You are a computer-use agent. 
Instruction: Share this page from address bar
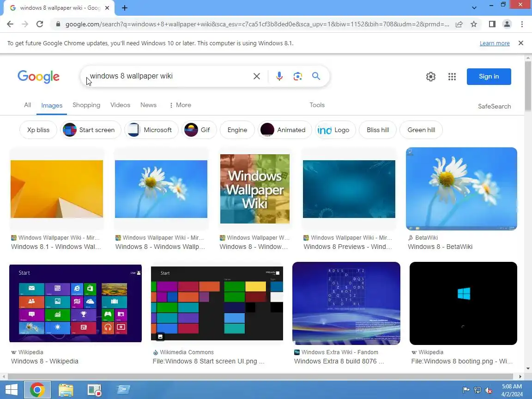[x=459, y=24]
